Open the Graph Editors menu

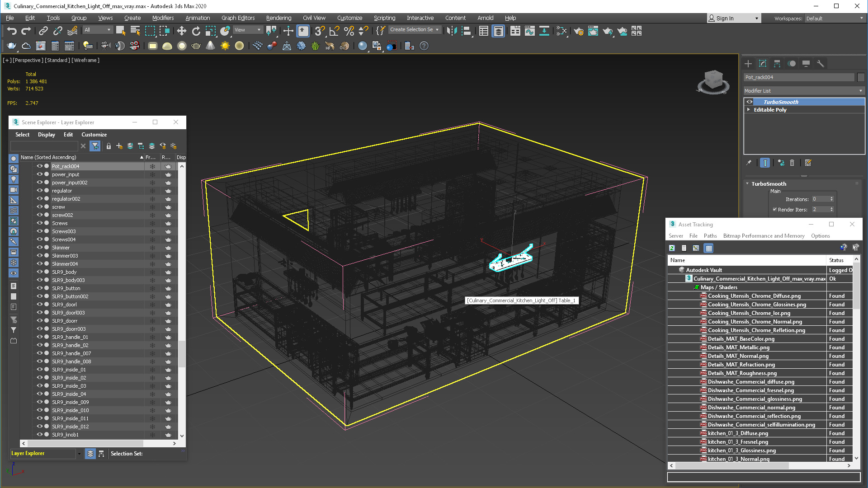(238, 18)
